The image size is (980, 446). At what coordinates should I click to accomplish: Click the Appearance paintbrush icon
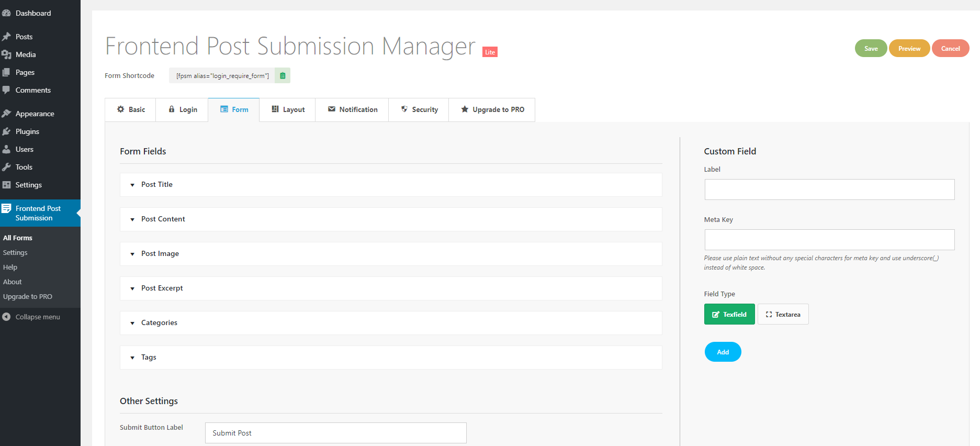(6, 114)
